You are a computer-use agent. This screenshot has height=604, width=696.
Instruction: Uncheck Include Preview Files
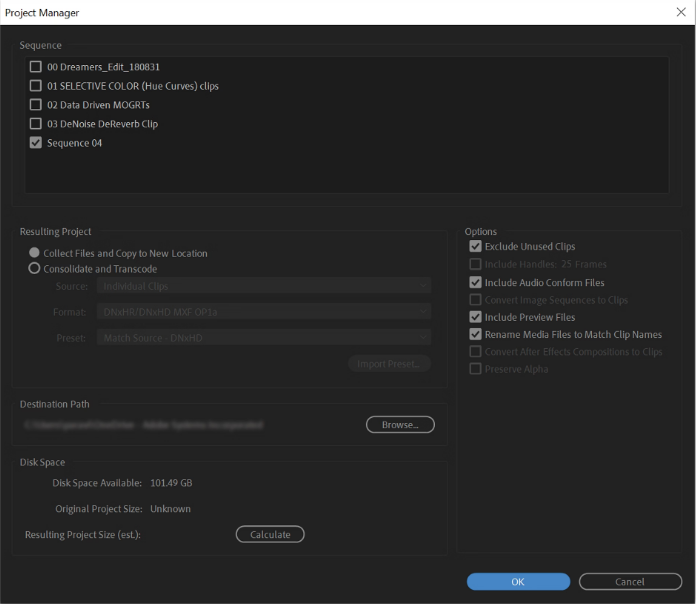coord(476,317)
